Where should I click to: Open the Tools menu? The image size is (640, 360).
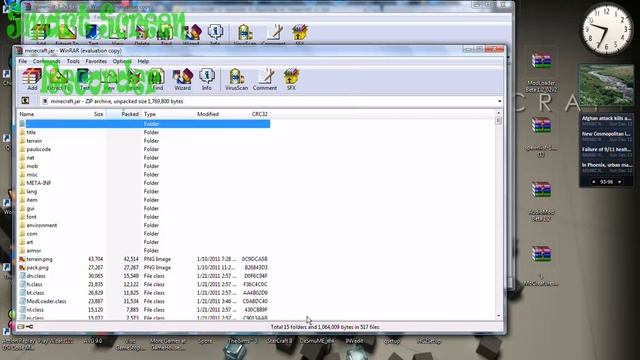pos(73,61)
